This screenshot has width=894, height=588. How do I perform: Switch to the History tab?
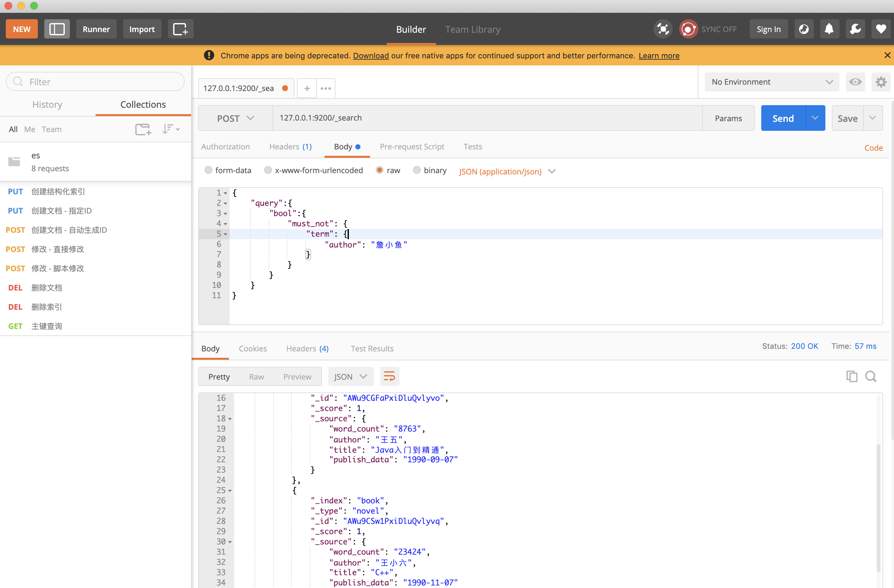(x=47, y=105)
